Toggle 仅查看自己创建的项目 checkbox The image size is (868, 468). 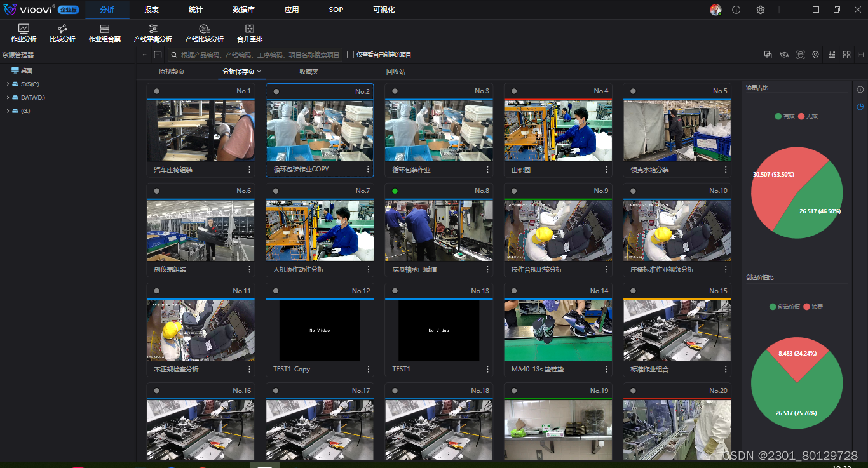350,55
